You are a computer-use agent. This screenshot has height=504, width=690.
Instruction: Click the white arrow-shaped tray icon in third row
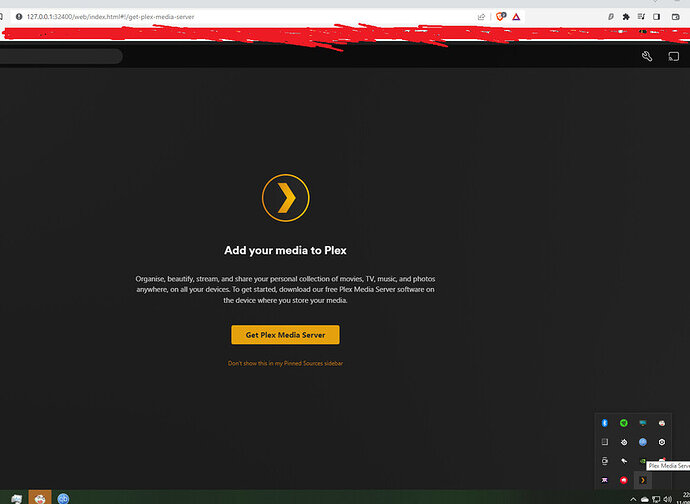(x=624, y=461)
